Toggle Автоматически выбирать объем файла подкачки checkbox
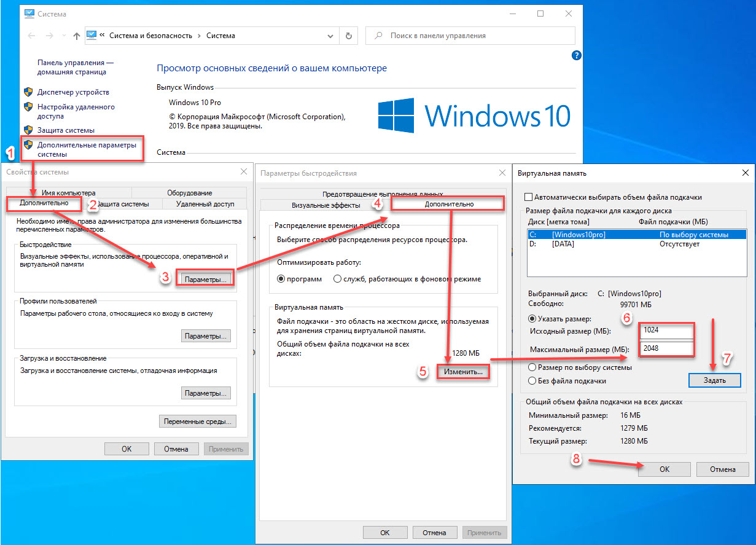Image resolution: width=756 pixels, height=545 pixels. click(x=529, y=197)
